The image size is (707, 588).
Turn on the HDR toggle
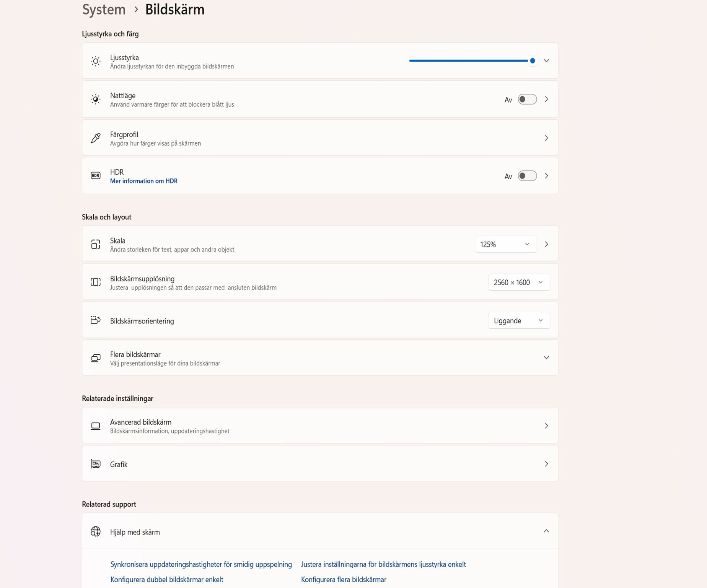click(527, 176)
